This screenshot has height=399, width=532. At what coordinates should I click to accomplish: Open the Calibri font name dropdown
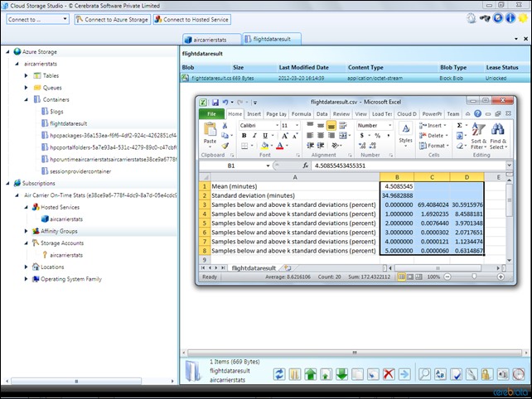click(x=278, y=126)
